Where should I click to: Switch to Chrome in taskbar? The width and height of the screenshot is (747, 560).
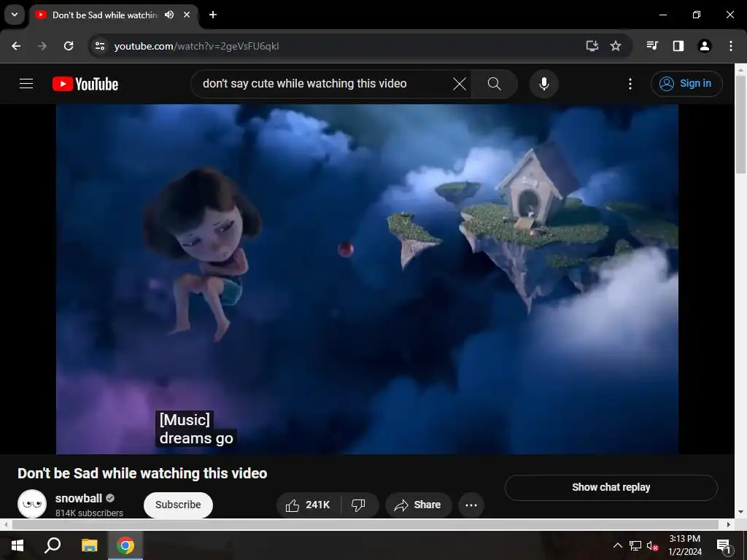click(125, 545)
